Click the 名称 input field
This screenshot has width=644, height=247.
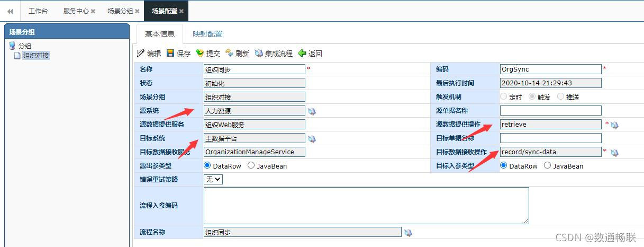pos(255,69)
